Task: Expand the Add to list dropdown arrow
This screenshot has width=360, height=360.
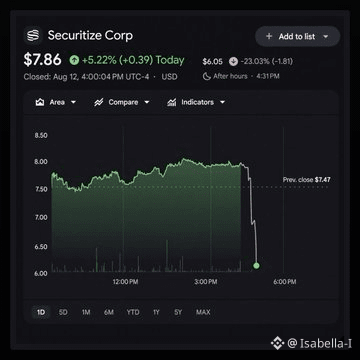Action: pyautogui.click(x=326, y=37)
